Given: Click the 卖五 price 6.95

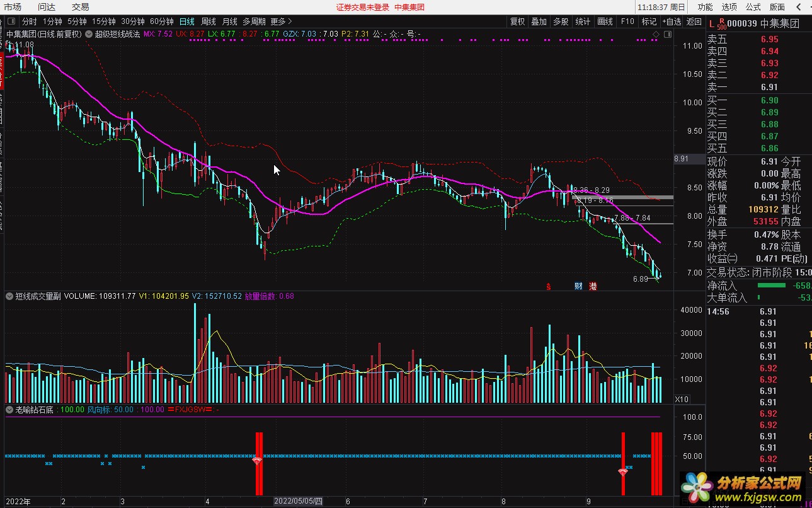Looking at the screenshot, I should pos(769,39).
